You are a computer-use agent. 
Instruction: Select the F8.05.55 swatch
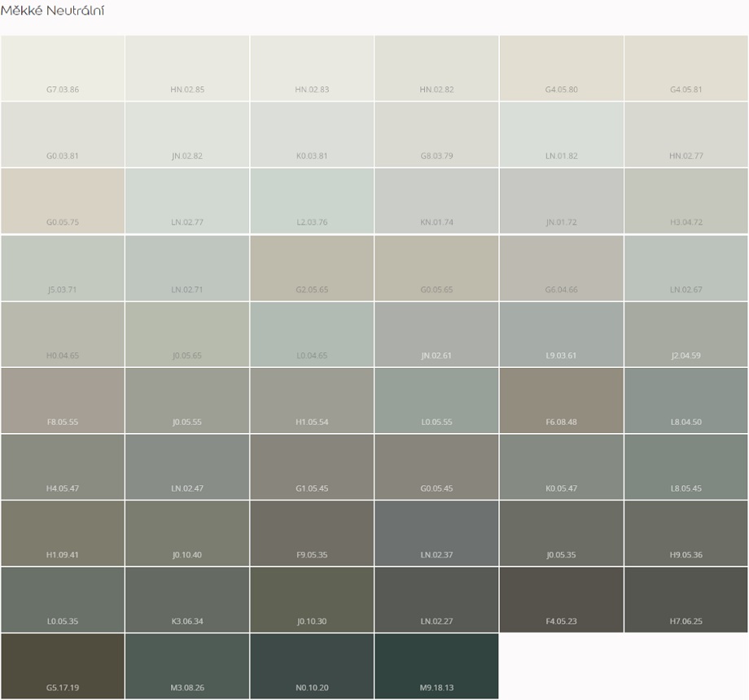pyautogui.click(x=63, y=400)
